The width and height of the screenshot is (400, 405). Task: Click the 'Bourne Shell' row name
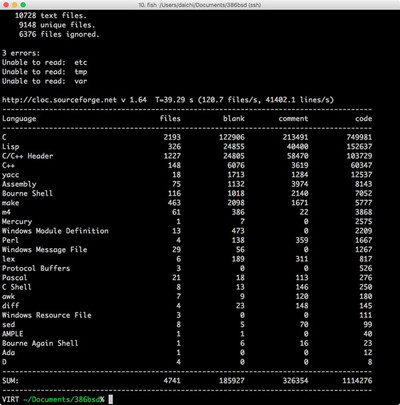tap(27, 193)
